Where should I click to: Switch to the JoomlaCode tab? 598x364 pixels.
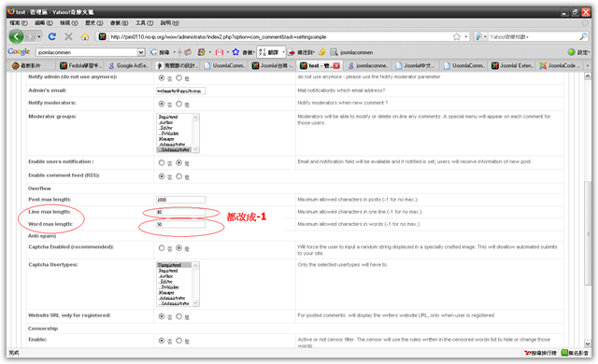pyautogui.click(x=560, y=66)
